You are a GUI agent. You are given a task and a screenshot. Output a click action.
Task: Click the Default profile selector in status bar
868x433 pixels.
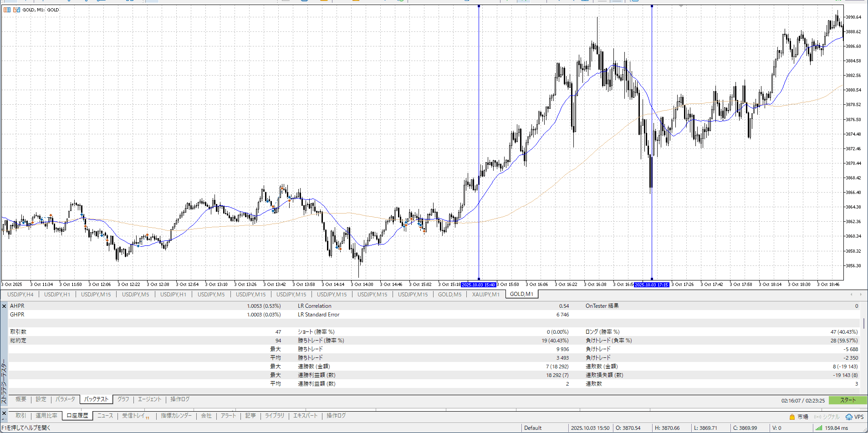tap(533, 428)
